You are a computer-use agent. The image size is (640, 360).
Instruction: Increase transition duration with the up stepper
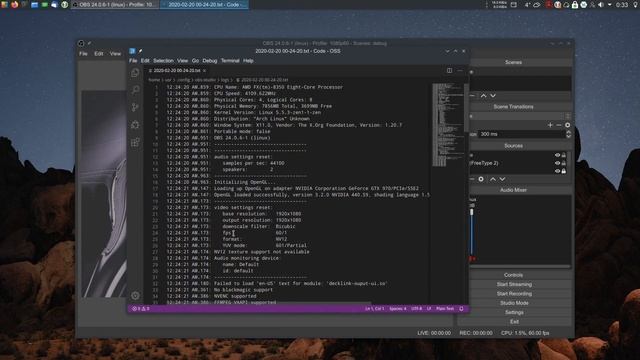click(568, 132)
